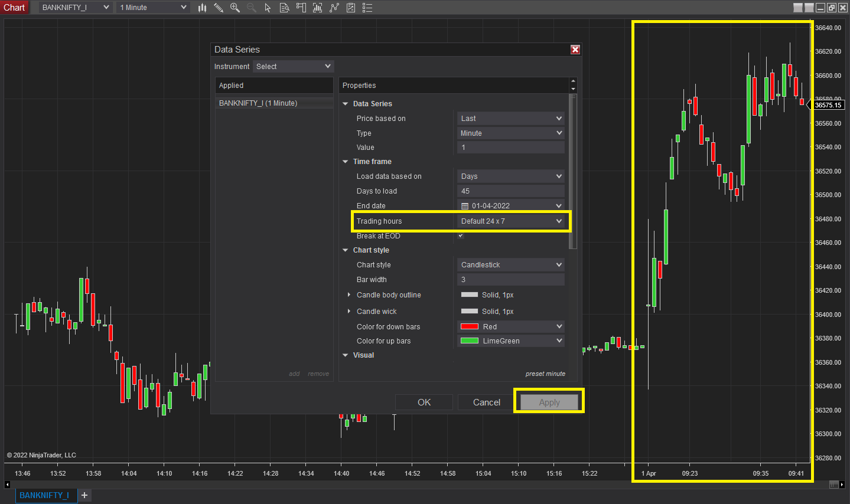Toggle the Break at EOD checkbox
This screenshot has height=504, width=850.
pos(461,235)
